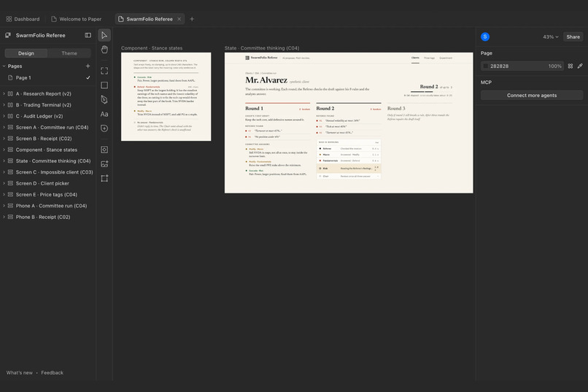This screenshot has height=392, width=588.
Task: Expand State - Committee thinking layer
Action: click(x=4, y=161)
